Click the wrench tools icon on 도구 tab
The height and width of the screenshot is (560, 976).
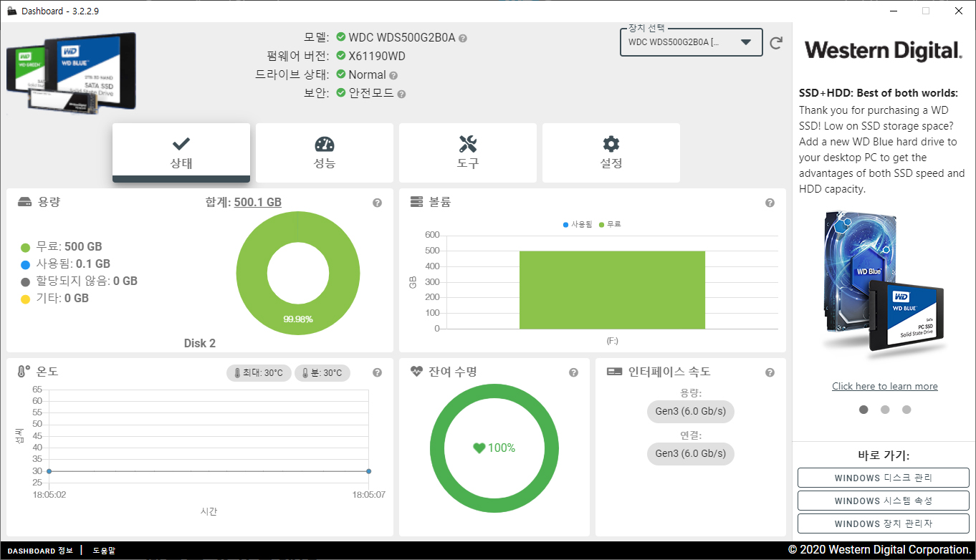pos(468,143)
